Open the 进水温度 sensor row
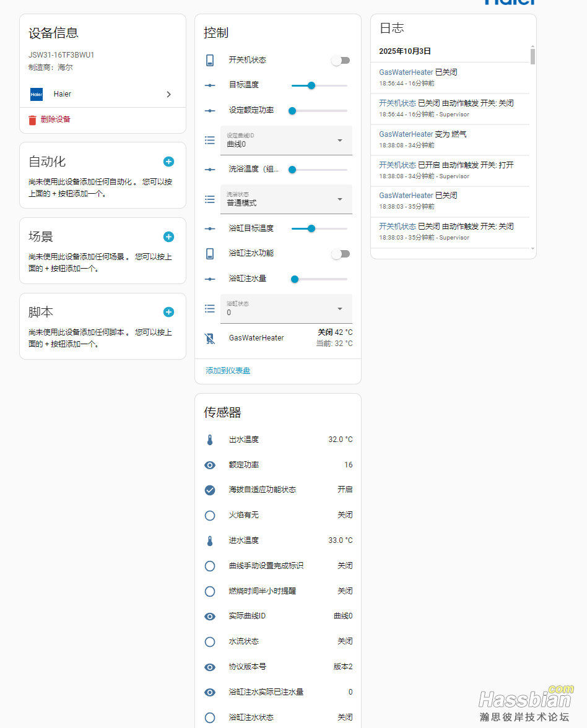The image size is (587, 728). click(x=278, y=540)
